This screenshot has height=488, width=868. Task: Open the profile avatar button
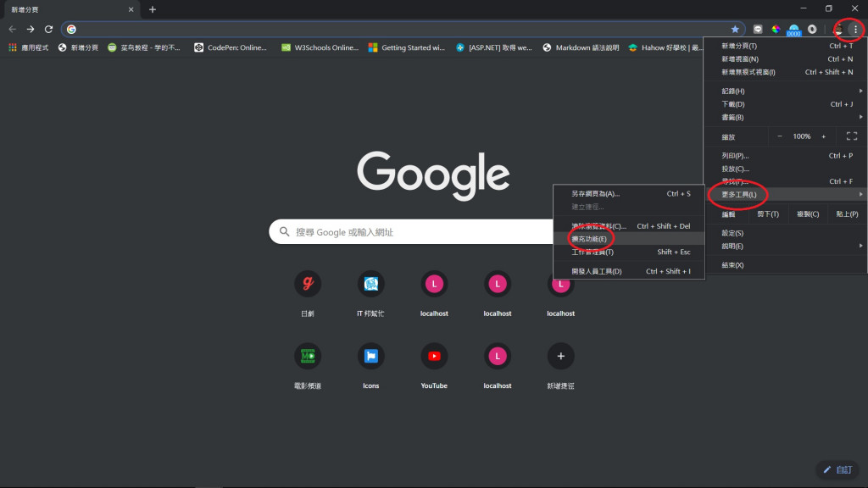(x=838, y=30)
